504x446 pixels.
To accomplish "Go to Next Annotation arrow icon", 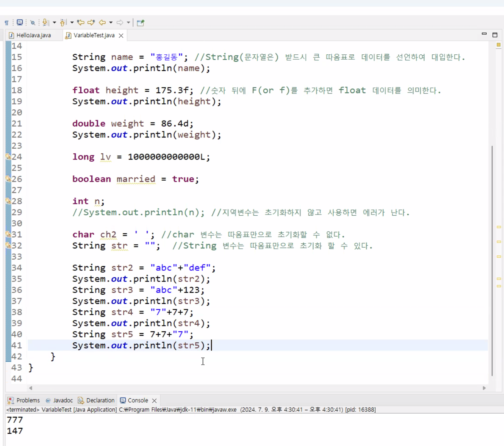I will (x=45, y=22).
